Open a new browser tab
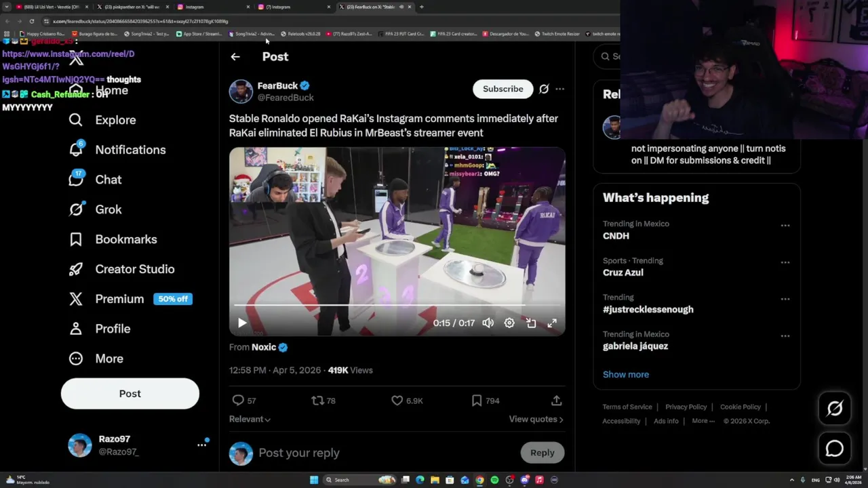Screen dimensions: 868x488 pos(421,7)
